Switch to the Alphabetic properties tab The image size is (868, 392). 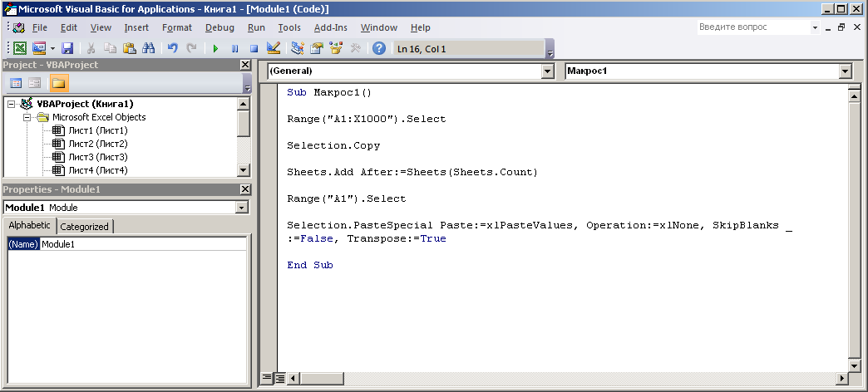tap(29, 226)
